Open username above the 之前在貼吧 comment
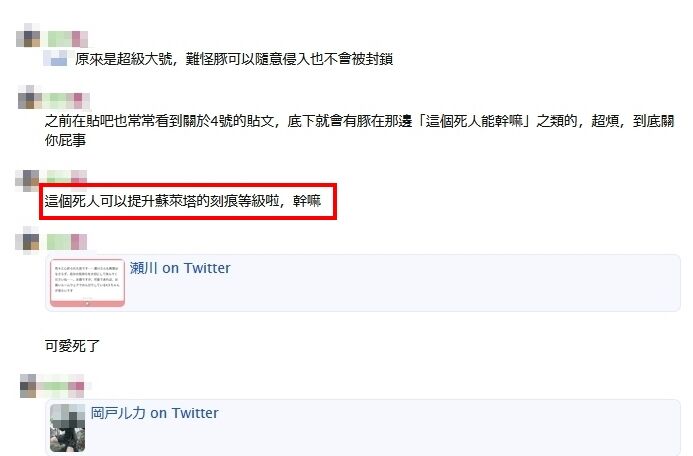Screen dimensions: 693x456 pyautogui.click(x=68, y=101)
